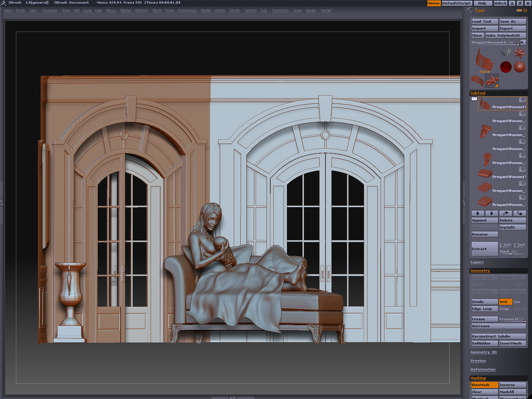Expand the Deformation section
This screenshot has width=532, height=399.
click(x=483, y=369)
